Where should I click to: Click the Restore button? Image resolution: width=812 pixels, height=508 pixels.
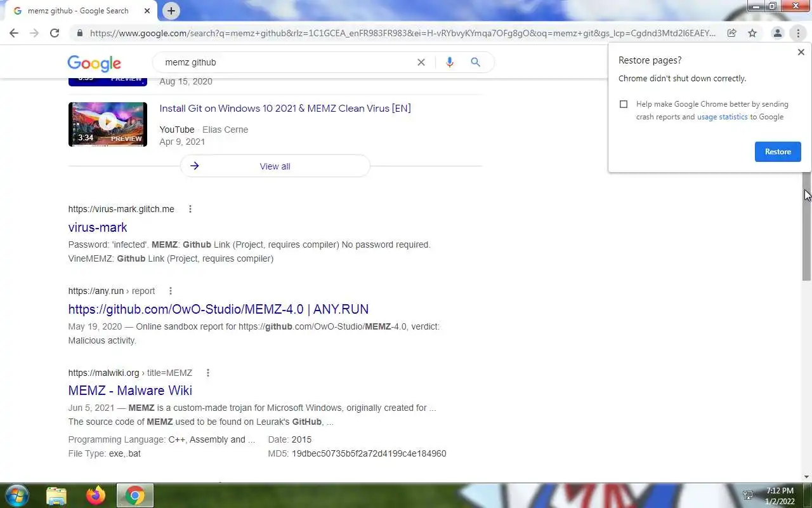(778, 152)
